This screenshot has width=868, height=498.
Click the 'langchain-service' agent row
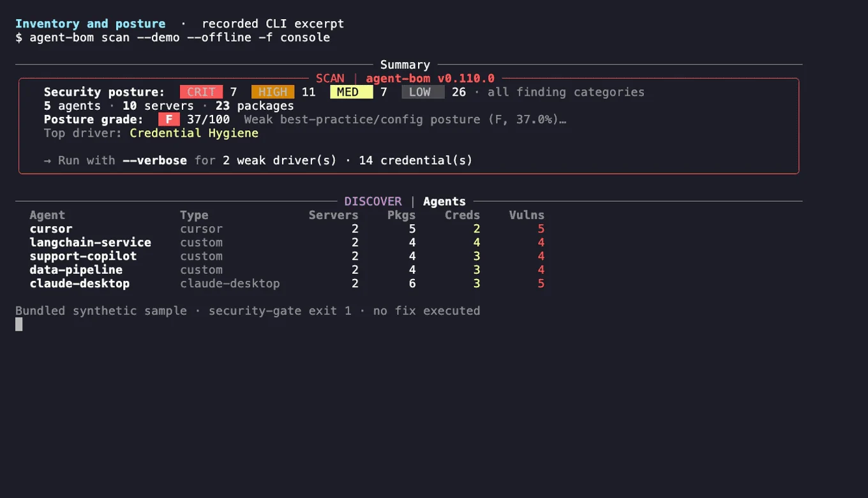coord(287,243)
